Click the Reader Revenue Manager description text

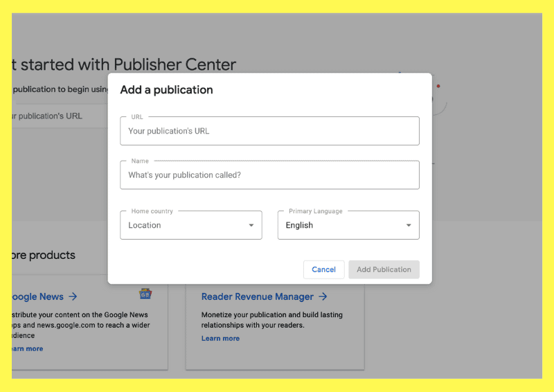(x=271, y=319)
